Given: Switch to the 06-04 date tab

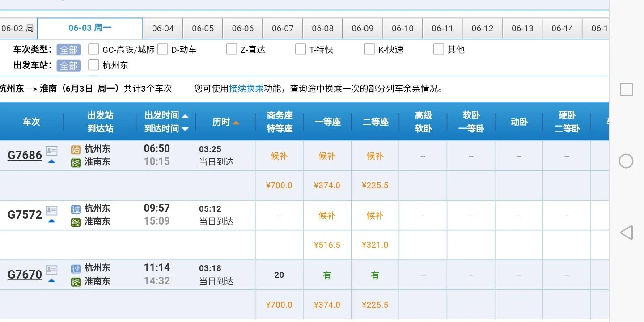Looking at the screenshot, I should (163, 28).
